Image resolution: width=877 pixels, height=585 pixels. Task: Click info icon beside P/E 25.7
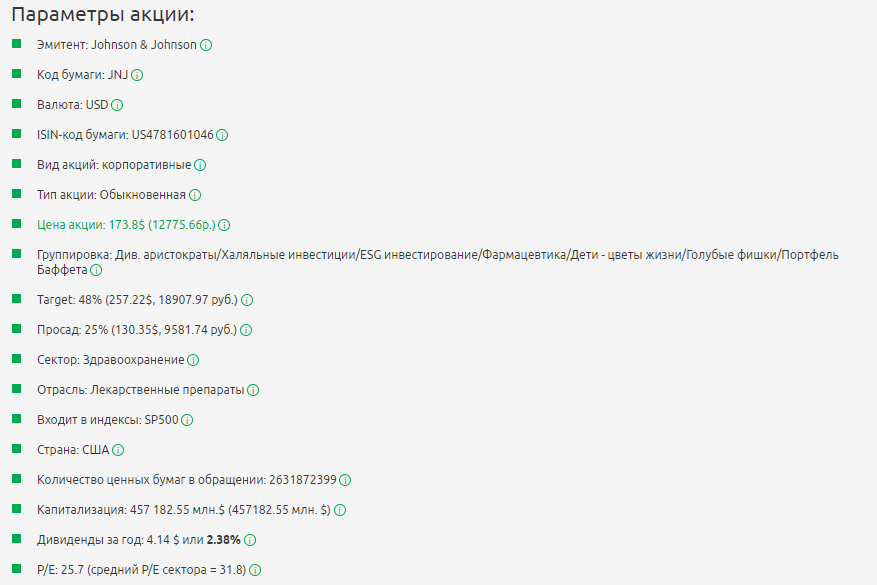pyautogui.click(x=255, y=570)
